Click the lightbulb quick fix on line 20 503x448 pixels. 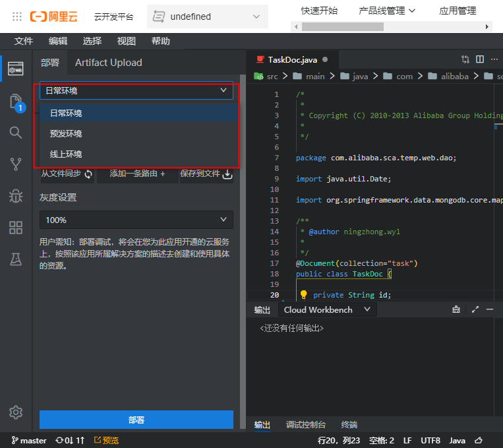point(303,294)
